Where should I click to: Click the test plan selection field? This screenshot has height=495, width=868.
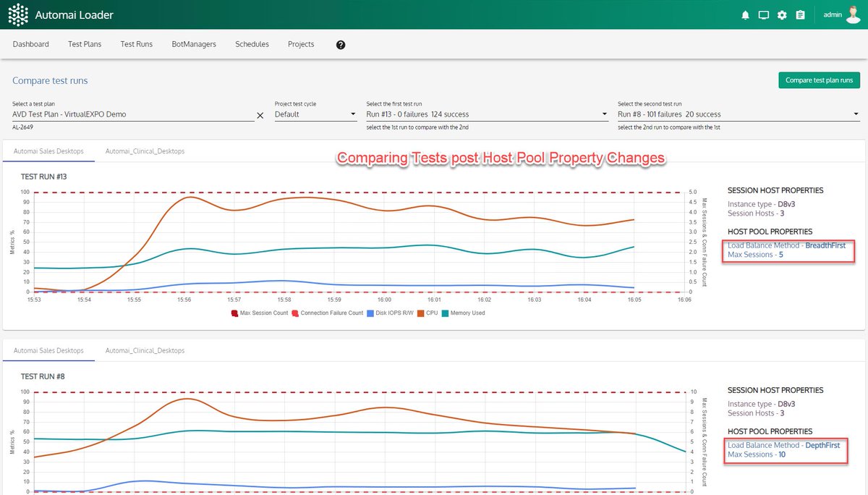coord(133,114)
